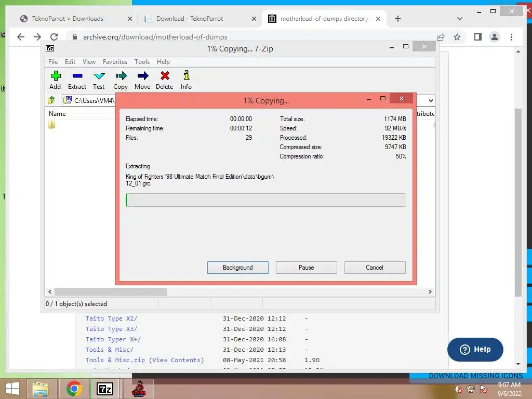
Task: Click the Background button
Action: [238, 268]
